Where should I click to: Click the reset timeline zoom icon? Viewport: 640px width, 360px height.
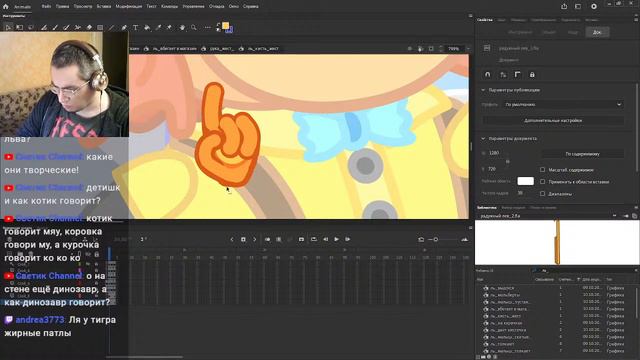click(x=421, y=240)
